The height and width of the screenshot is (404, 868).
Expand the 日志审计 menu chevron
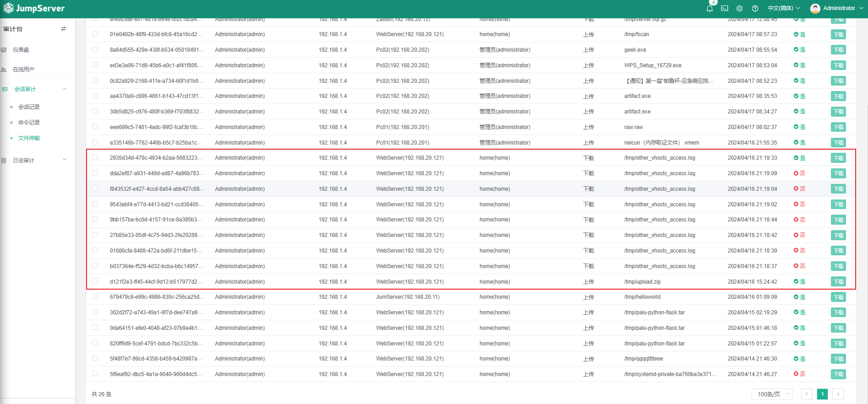click(x=65, y=160)
